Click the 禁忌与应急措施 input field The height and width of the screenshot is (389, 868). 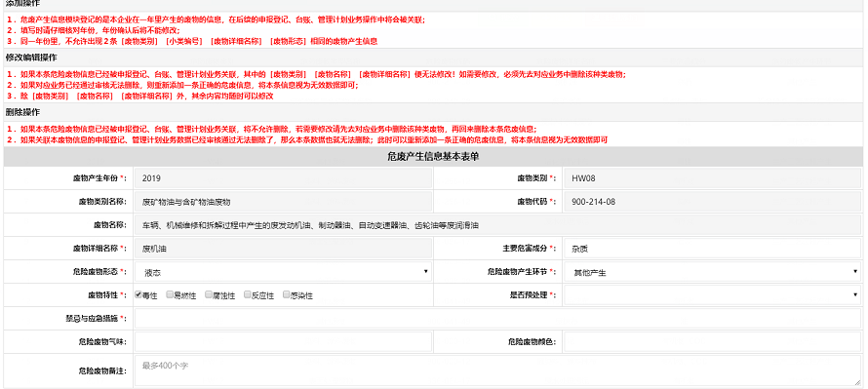pos(497,318)
